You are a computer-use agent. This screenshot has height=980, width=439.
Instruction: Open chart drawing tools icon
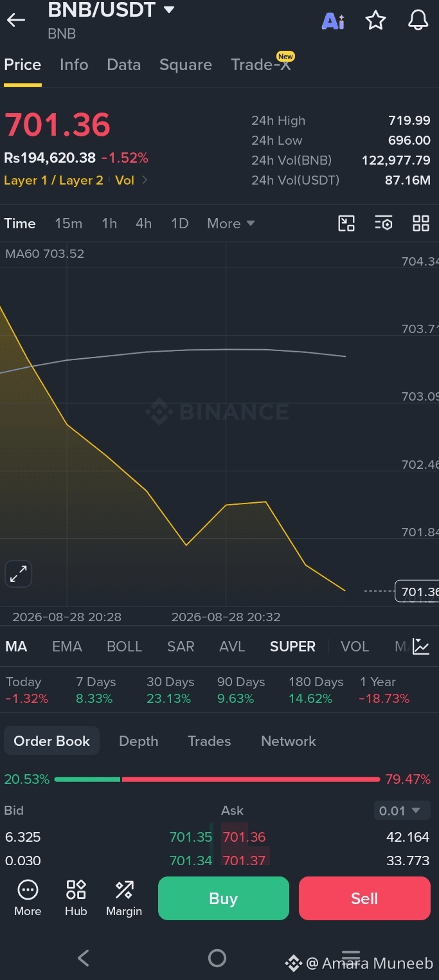click(x=346, y=223)
